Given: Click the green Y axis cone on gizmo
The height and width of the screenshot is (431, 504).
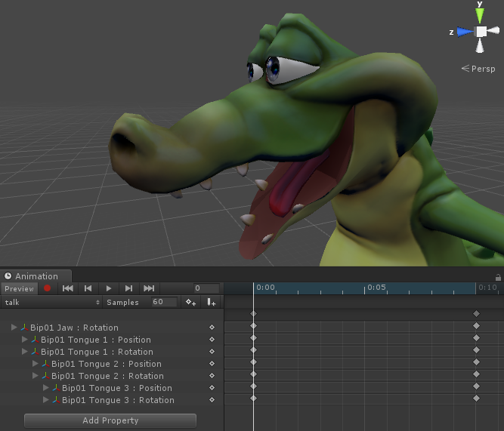Looking at the screenshot, I should [480, 15].
